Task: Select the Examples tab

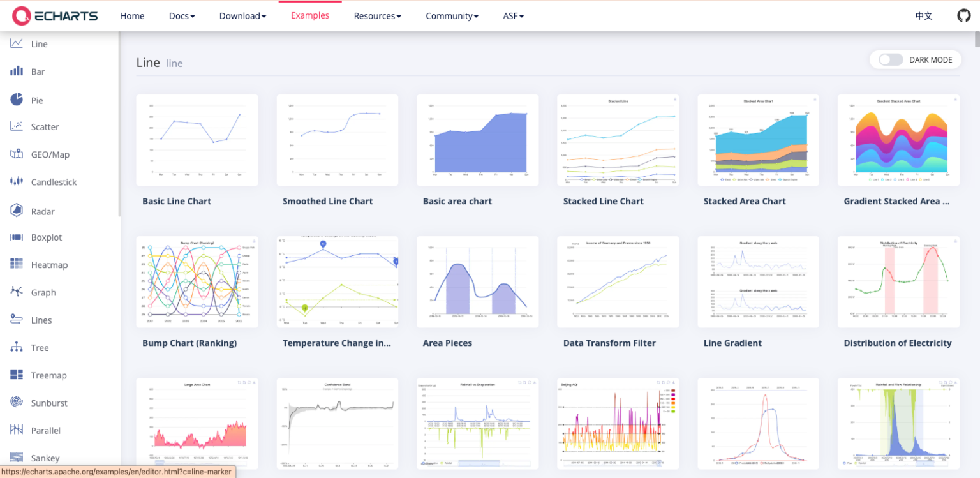Action: click(x=310, y=15)
